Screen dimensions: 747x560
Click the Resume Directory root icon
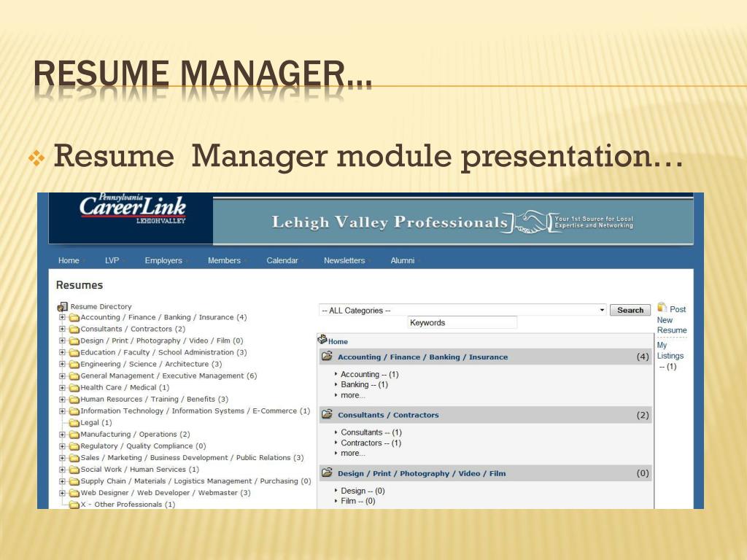(63, 307)
